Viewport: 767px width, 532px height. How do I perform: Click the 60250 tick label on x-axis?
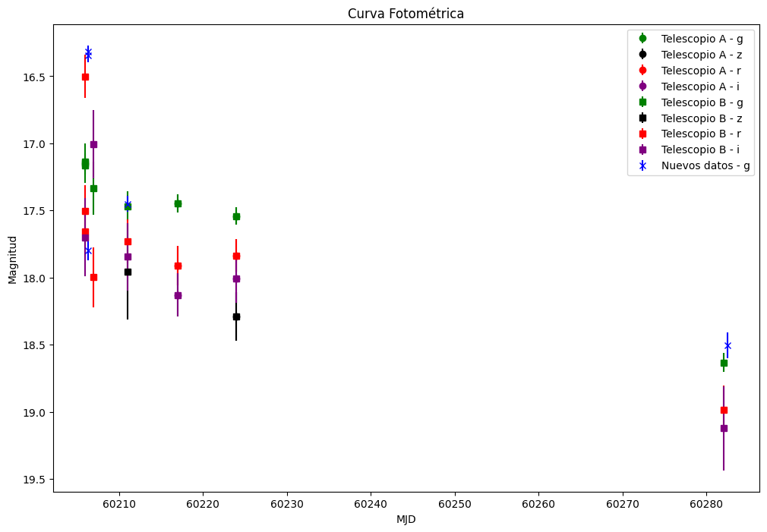(455, 504)
